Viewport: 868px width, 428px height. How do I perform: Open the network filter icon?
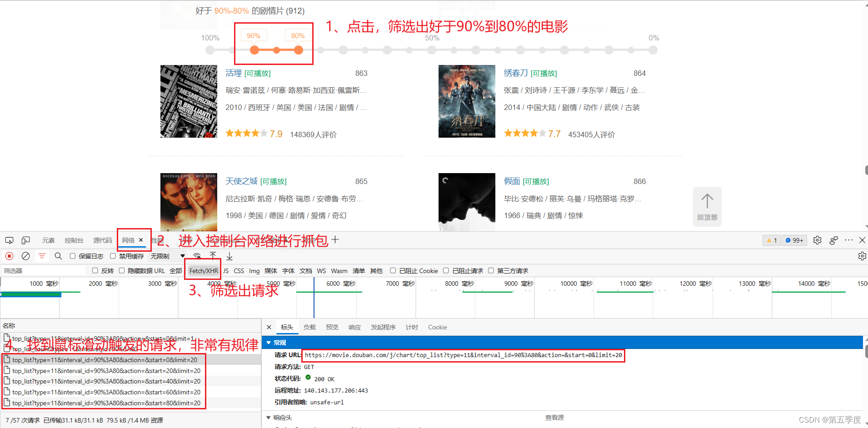click(x=42, y=256)
